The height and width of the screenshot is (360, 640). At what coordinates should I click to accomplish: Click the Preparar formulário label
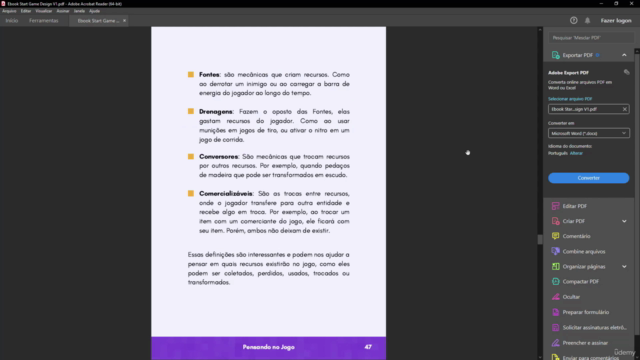(586, 312)
